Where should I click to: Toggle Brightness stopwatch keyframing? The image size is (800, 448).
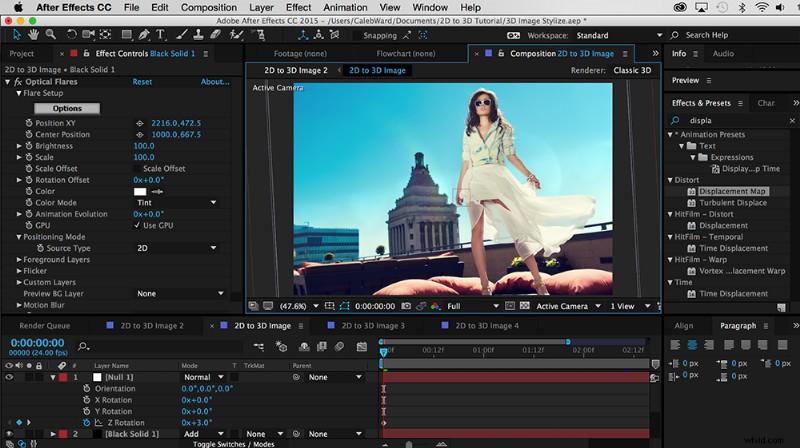pyautogui.click(x=29, y=146)
